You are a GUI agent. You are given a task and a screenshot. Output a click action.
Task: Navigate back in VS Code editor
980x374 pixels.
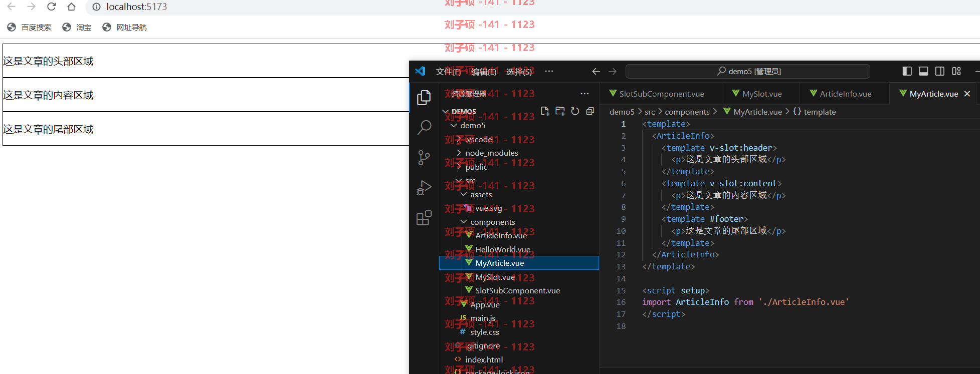point(596,71)
